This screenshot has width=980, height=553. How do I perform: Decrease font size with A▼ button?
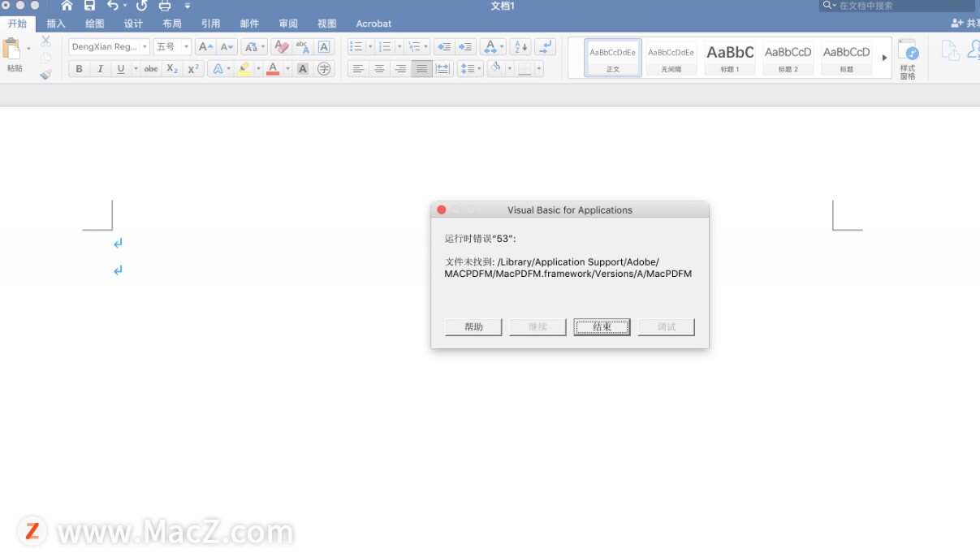pyautogui.click(x=227, y=47)
